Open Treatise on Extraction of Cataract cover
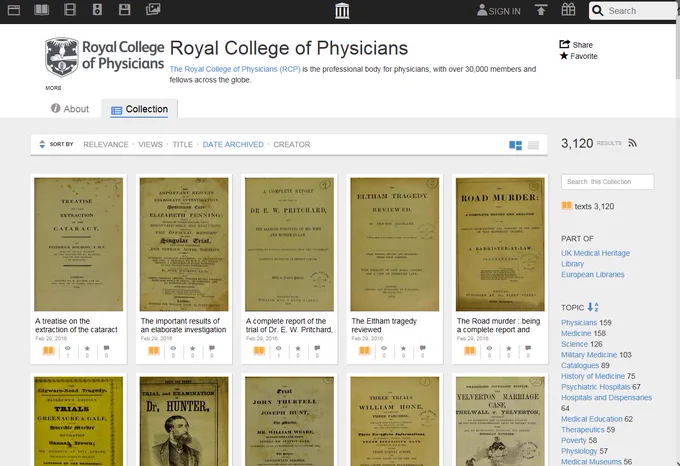680x466 pixels. (78, 244)
